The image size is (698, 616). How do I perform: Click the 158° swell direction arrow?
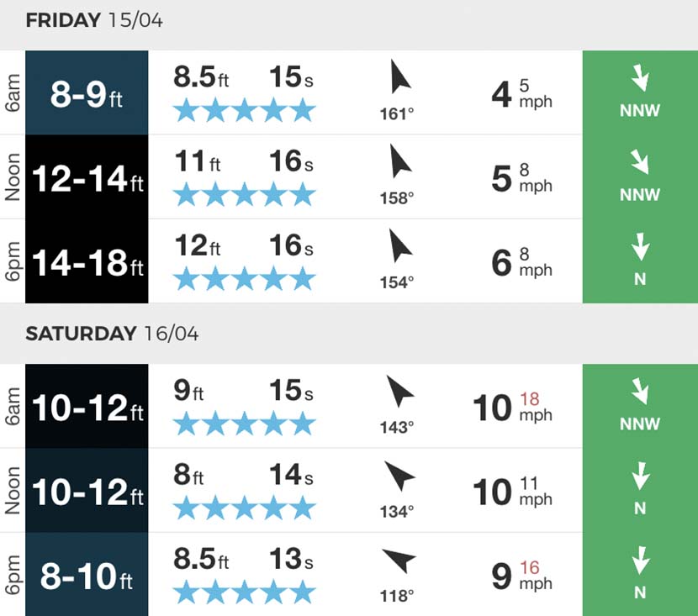pos(400,161)
